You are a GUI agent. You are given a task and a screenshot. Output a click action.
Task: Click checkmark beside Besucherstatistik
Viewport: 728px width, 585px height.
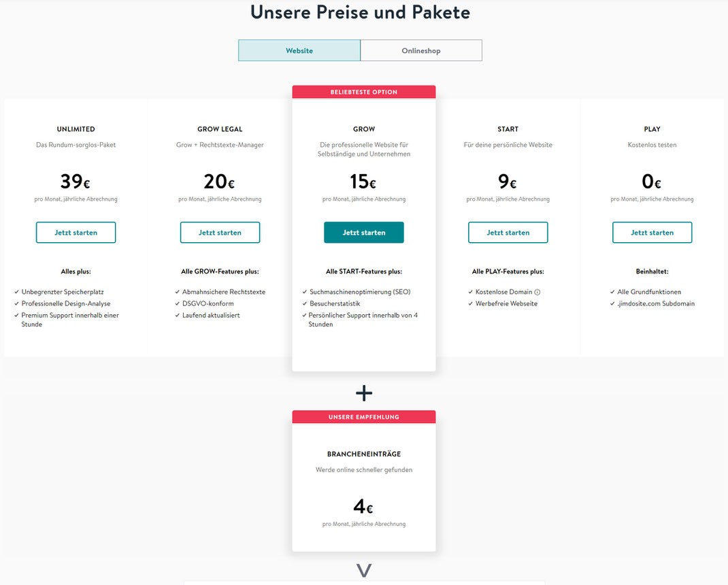(x=305, y=303)
